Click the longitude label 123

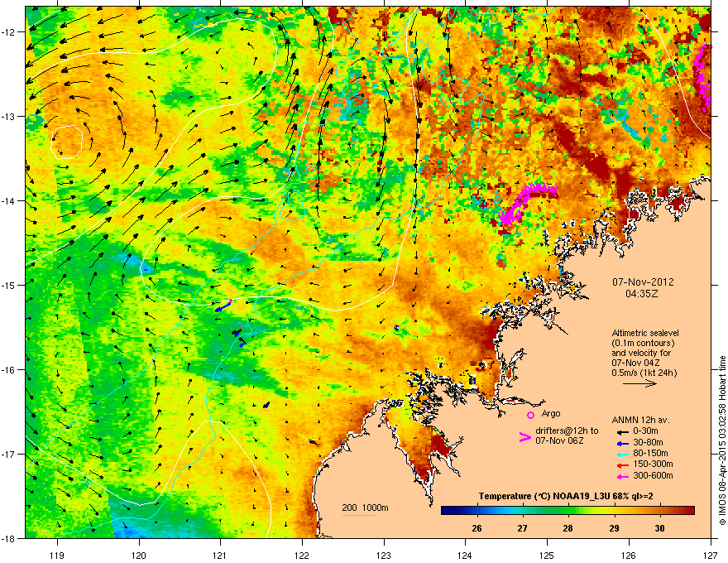pyautogui.click(x=384, y=555)
